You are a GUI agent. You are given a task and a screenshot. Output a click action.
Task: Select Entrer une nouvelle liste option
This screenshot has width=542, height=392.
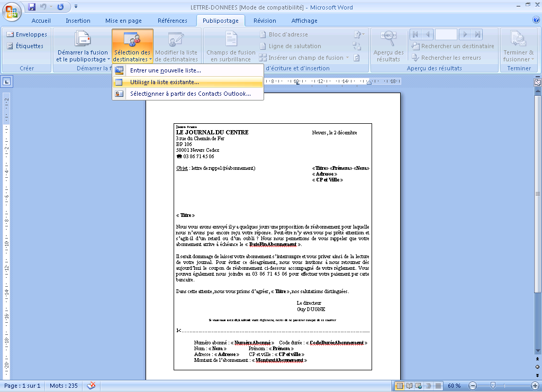pyautogui.click(x=166, y=70)
